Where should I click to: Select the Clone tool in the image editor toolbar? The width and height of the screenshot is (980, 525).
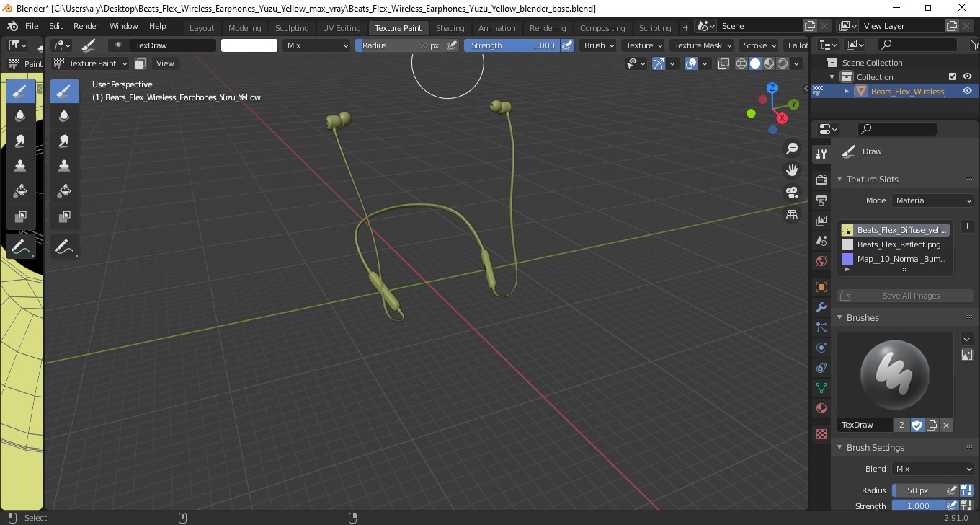[21, 165]
